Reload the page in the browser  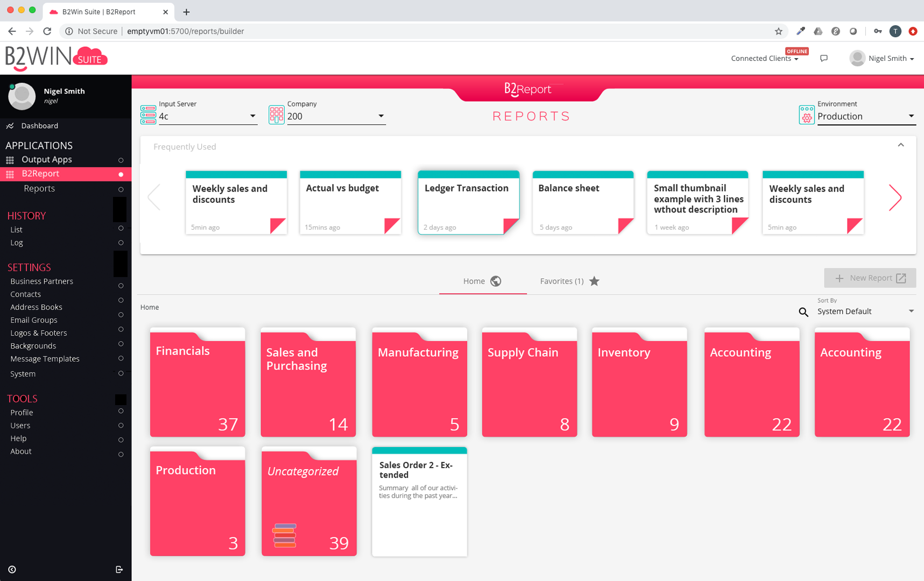coord(47,31)
